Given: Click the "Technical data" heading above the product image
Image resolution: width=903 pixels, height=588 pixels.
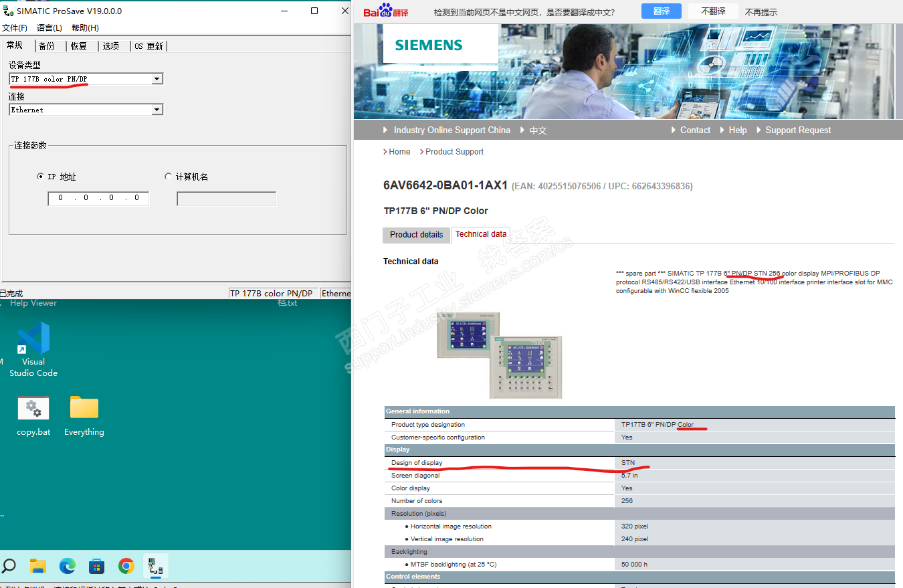Looking at the screenshot, I should coord(411,262).
